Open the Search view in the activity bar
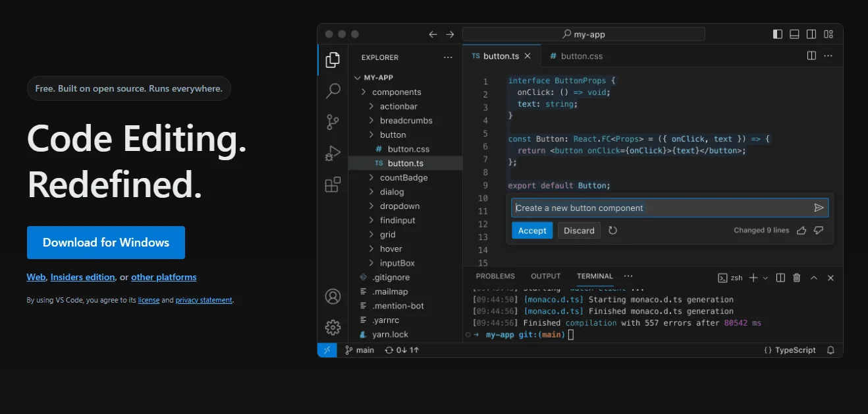868x414 pixels. [x=333, y=90]
